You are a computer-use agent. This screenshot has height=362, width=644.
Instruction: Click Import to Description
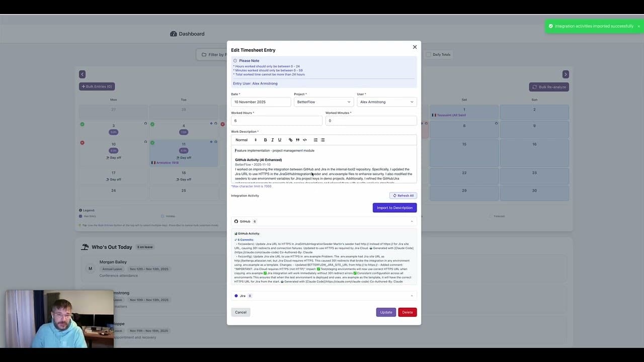(394, 208)
